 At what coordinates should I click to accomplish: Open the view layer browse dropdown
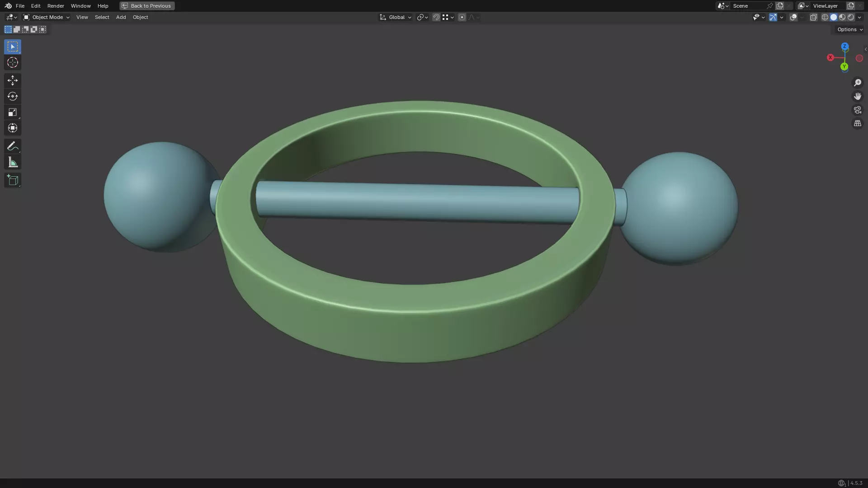[803, 6]
